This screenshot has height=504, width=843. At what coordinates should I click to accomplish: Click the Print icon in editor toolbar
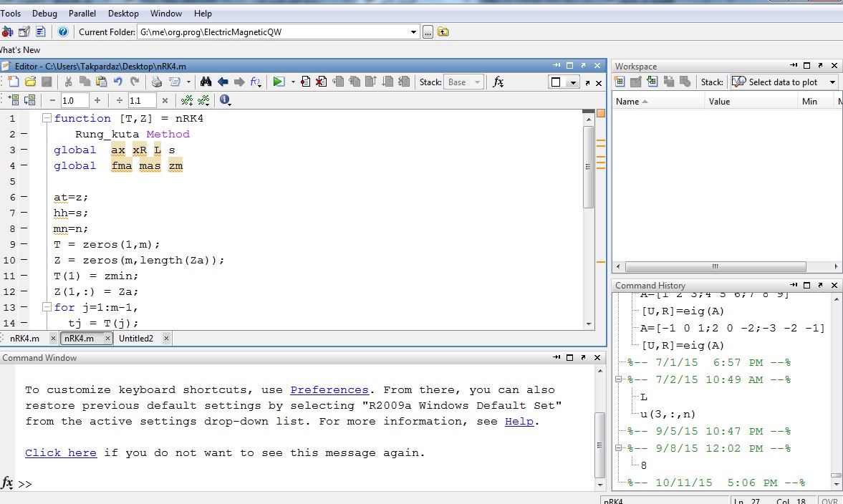157,82
